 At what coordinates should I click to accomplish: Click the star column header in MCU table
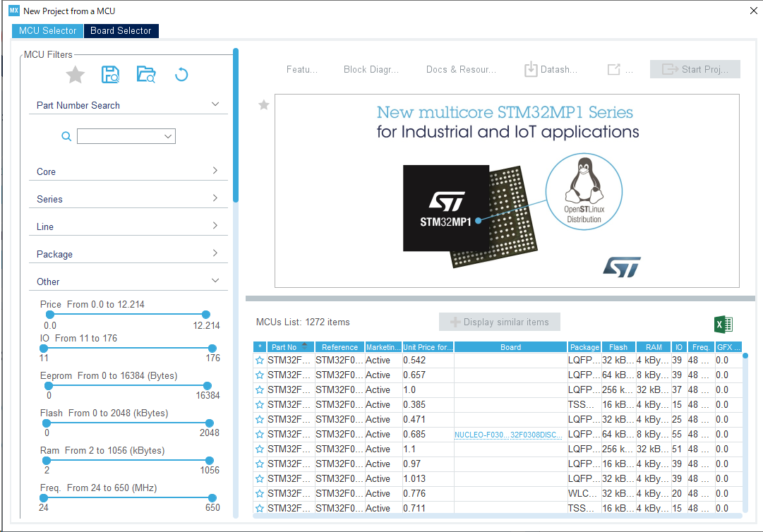click(260, 346)
